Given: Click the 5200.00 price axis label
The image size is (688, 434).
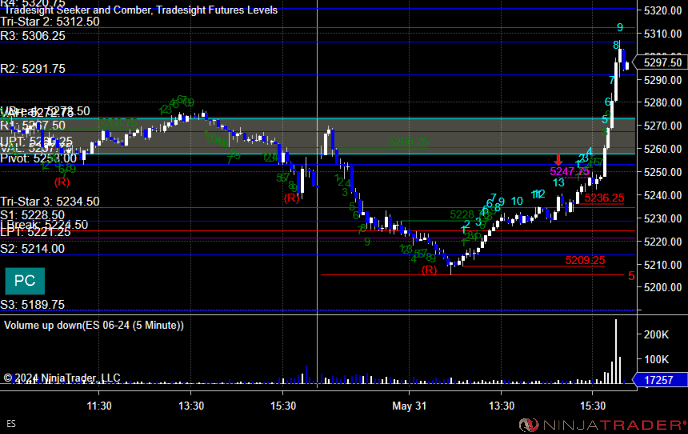Looking at the screenshot, I should click(663, 287).
